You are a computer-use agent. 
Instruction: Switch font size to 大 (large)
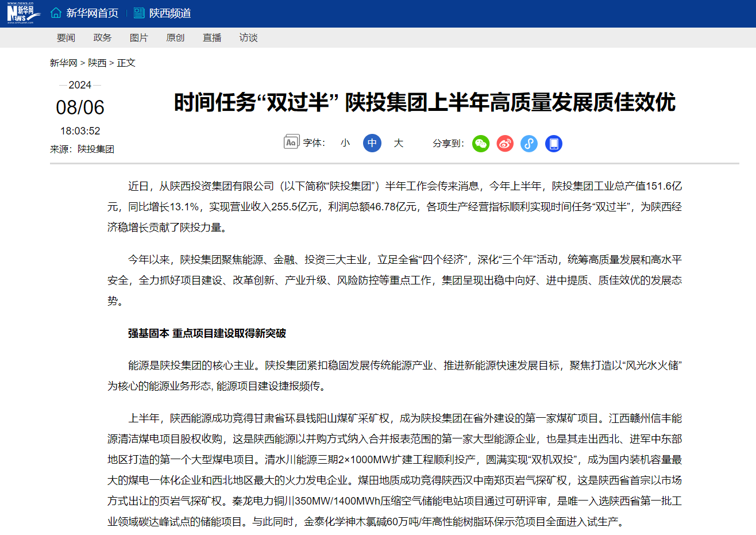click(399, 143)
